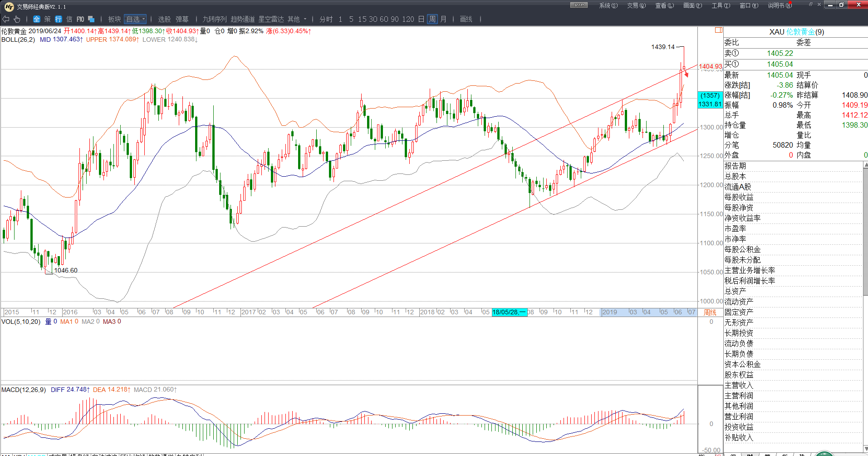
Task: Open the 工具(T) menu
Action: [x=721, y=5]
